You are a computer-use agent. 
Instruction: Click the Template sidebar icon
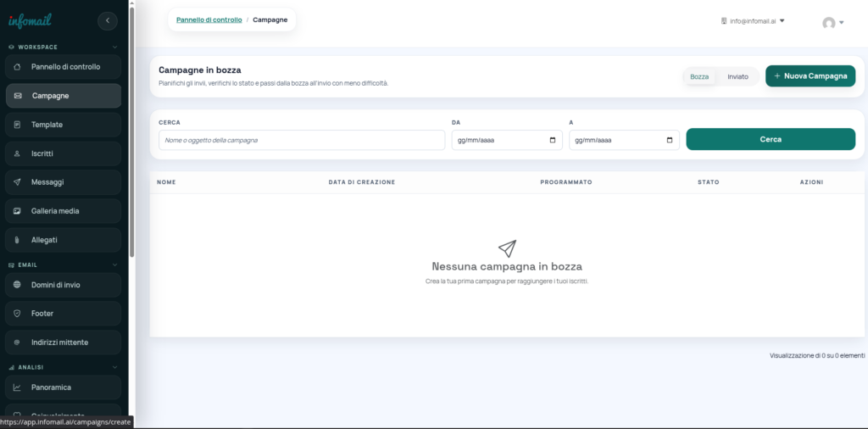point(18,125)
